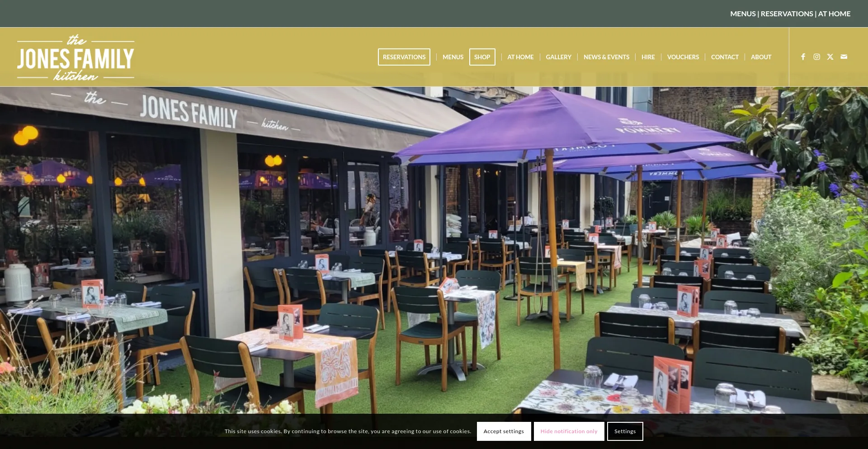
Task: Open the About page
Action: tap(761, 57)
